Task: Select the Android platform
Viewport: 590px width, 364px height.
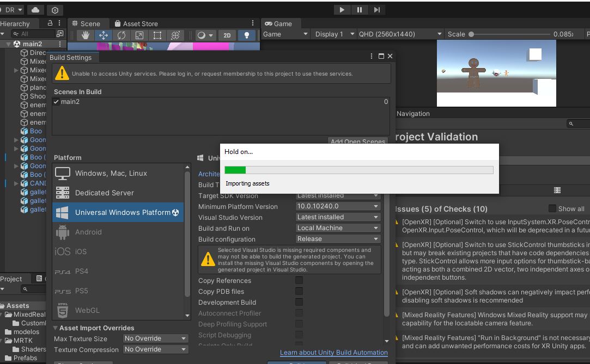Action: click(x=118, y=232)
